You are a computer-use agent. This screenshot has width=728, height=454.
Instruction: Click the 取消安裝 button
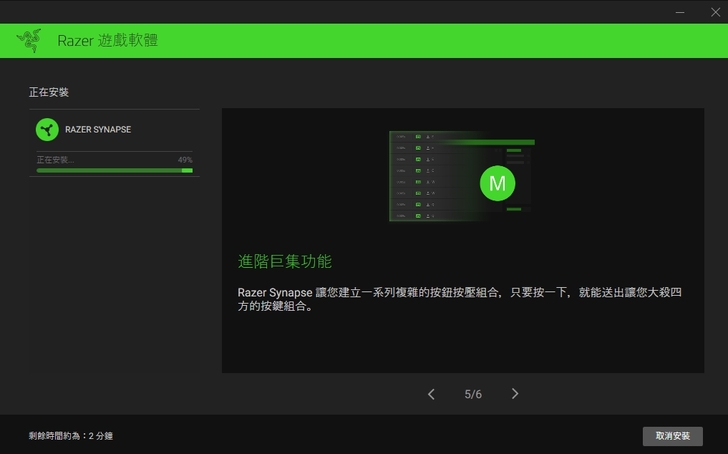[672, 436]
